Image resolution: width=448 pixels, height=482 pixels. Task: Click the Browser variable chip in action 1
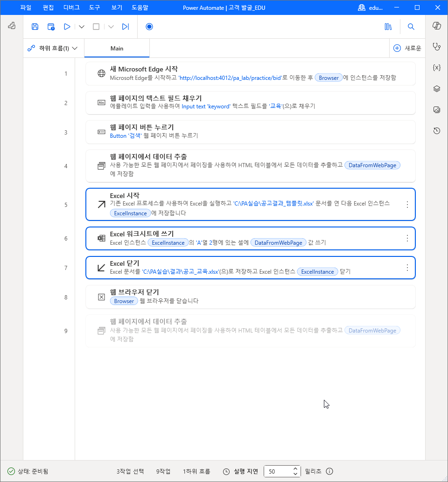point(329,78)
